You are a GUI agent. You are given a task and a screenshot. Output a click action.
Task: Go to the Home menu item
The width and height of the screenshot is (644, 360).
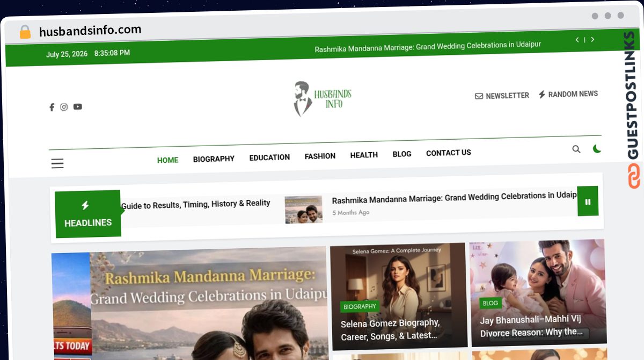167,160
